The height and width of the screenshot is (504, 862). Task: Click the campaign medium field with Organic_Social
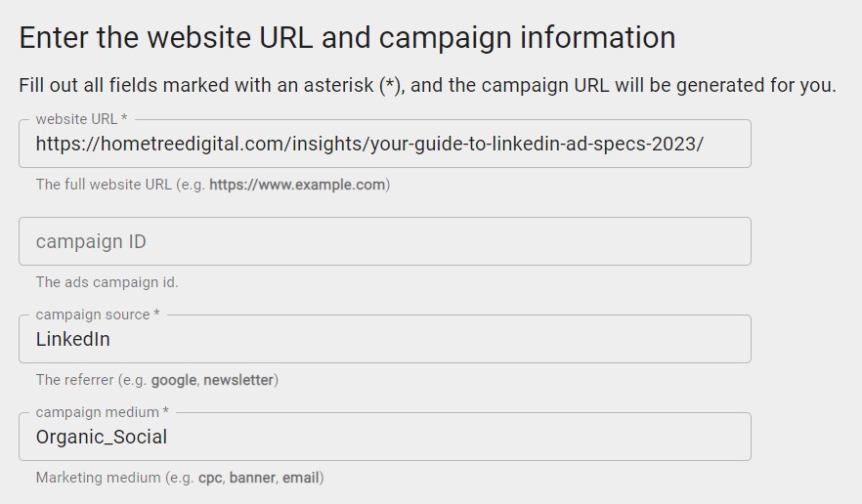[x=385, y=437]
